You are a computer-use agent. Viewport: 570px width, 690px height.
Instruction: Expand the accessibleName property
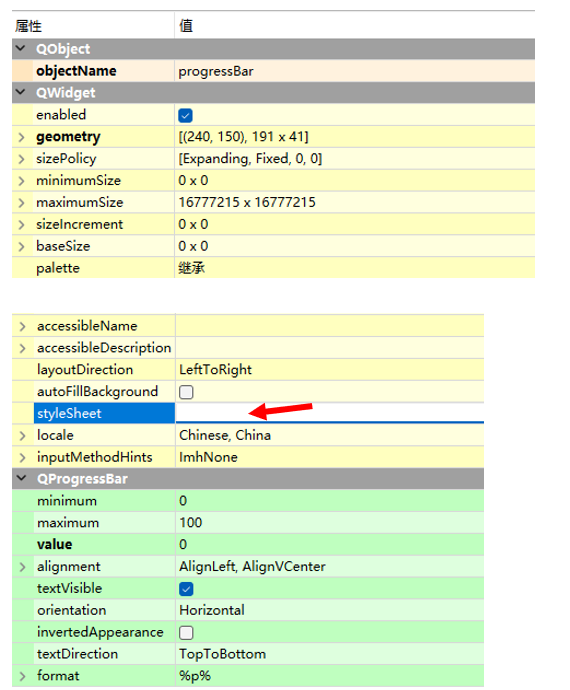(x=22, y=326)
